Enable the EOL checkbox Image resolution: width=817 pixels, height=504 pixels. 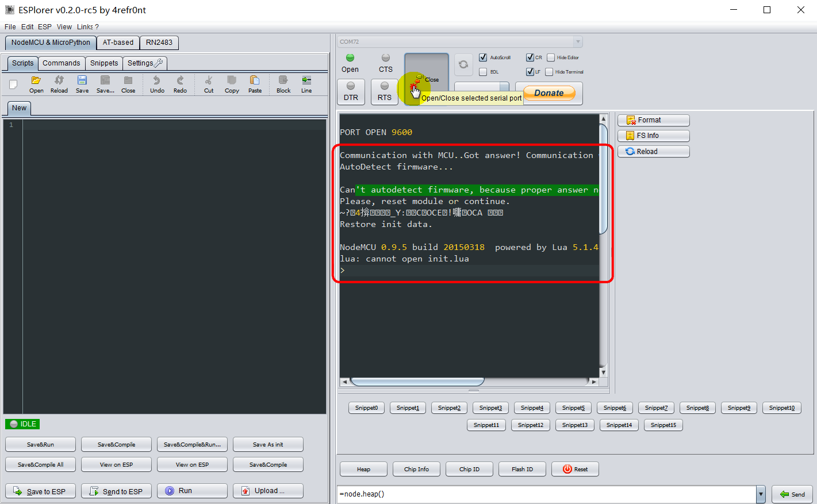click(483, 72)
